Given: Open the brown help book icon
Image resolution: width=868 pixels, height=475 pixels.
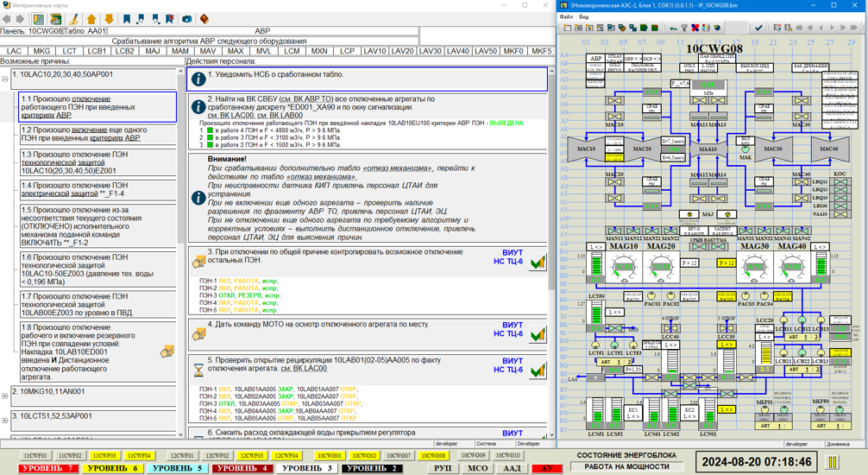Looking at the screenshot, I should coord(204,19).
